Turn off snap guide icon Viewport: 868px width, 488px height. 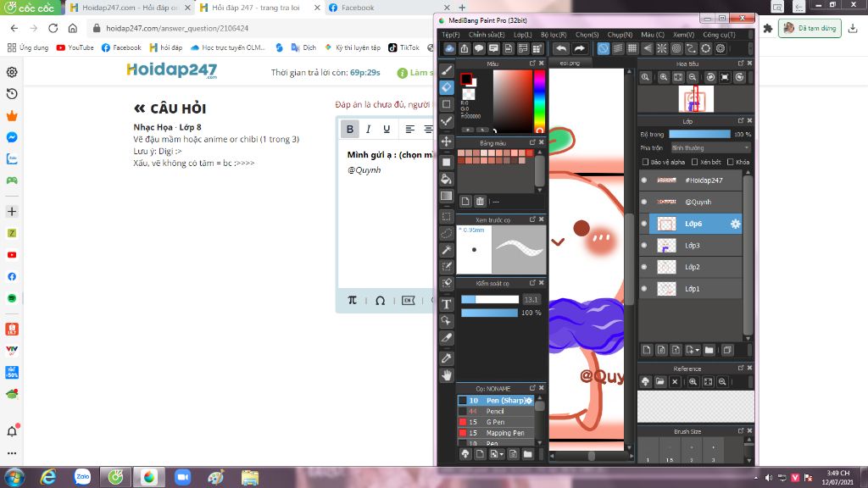tap(603, 48)
